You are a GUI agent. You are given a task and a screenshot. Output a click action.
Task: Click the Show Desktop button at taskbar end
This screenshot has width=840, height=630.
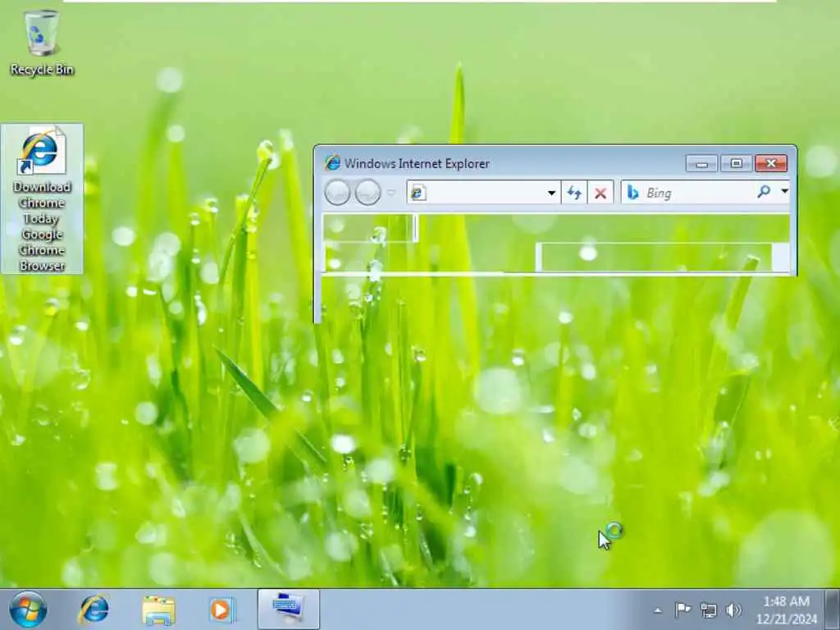tap(833, 609)
